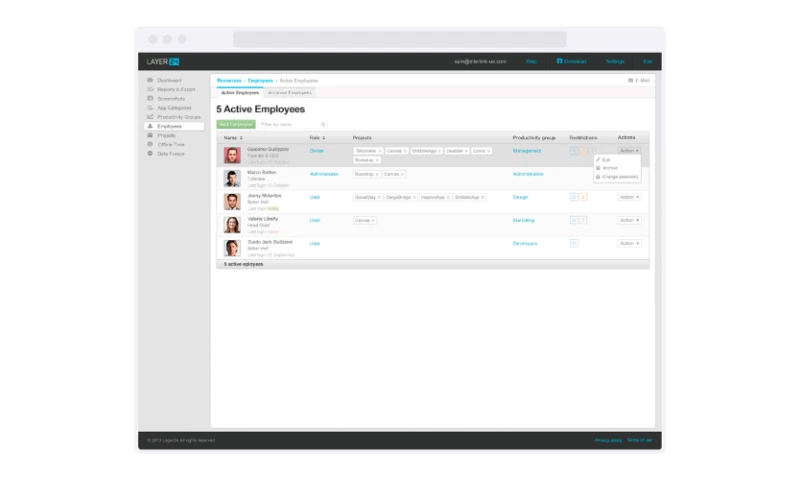Open Dashboard from the sidebar
Viewport: 800px width, 480px height.
pos(169,80)
